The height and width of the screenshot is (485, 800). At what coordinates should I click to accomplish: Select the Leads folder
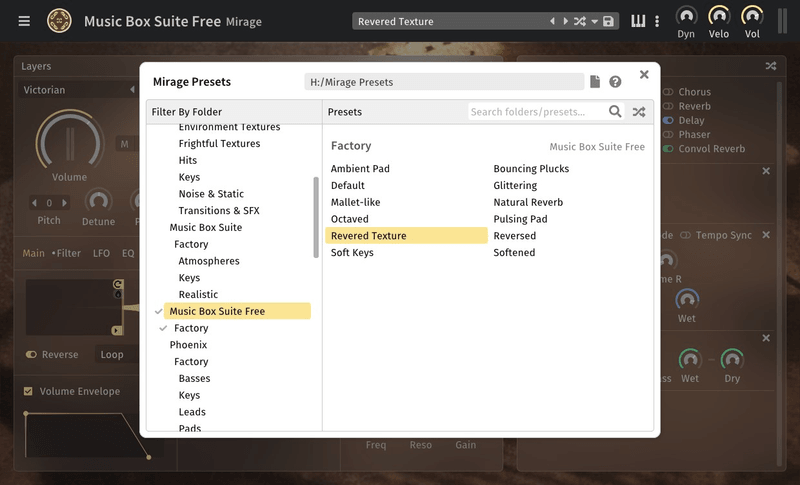(192, 412)
